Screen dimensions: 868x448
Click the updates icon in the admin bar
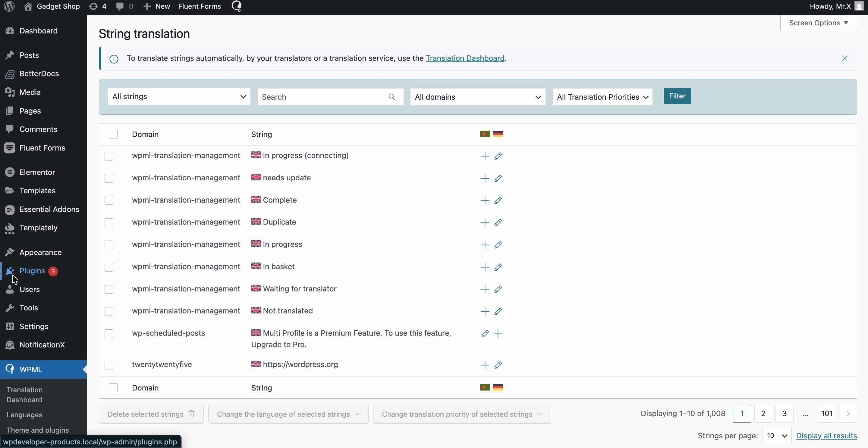pyautogui.click(x=93, y=6)
